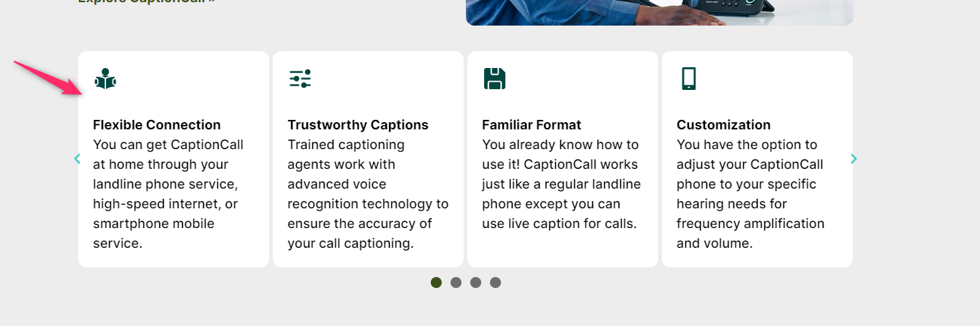Image resolution: width=980 pixels, height=326 pixels.
Task: Click the Flexible Connection heading
Action: tap(157, 125)
